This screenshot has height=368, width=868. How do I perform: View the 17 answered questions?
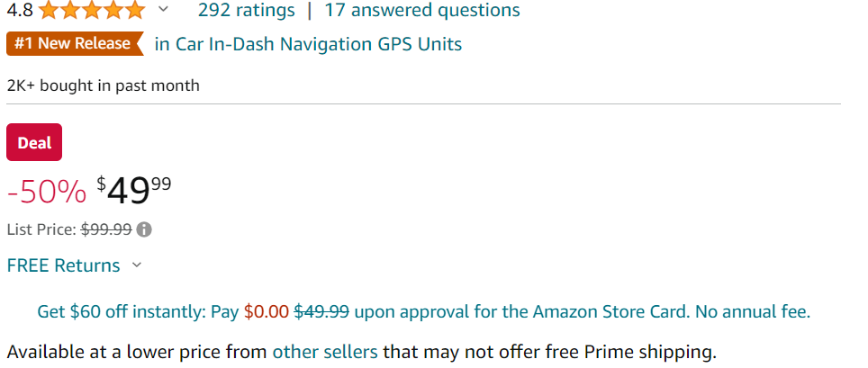[422, 10]
